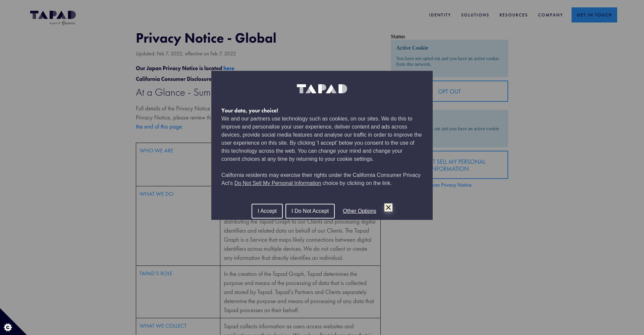Open the Resources menu
Screen dimensions: 644x335
click(x=514, y=15)
